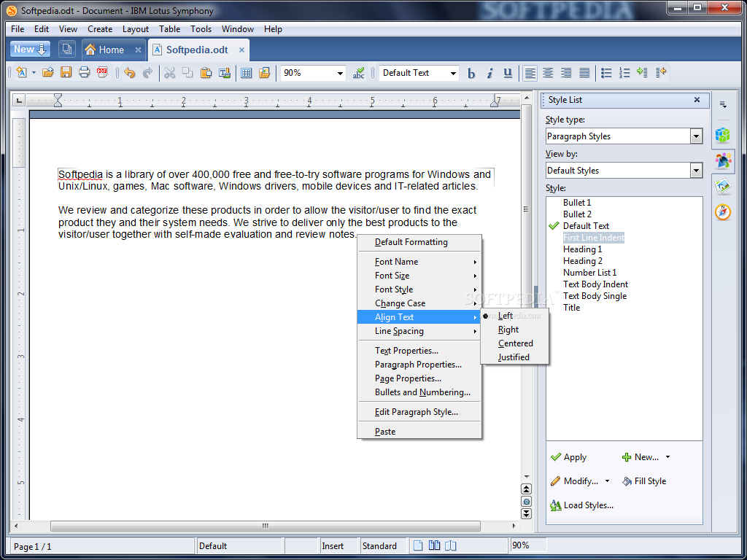Open the sidebar compass navigator icon
Image resolution: width=747 pixels, height=560 pixels.
pos(723,212)
